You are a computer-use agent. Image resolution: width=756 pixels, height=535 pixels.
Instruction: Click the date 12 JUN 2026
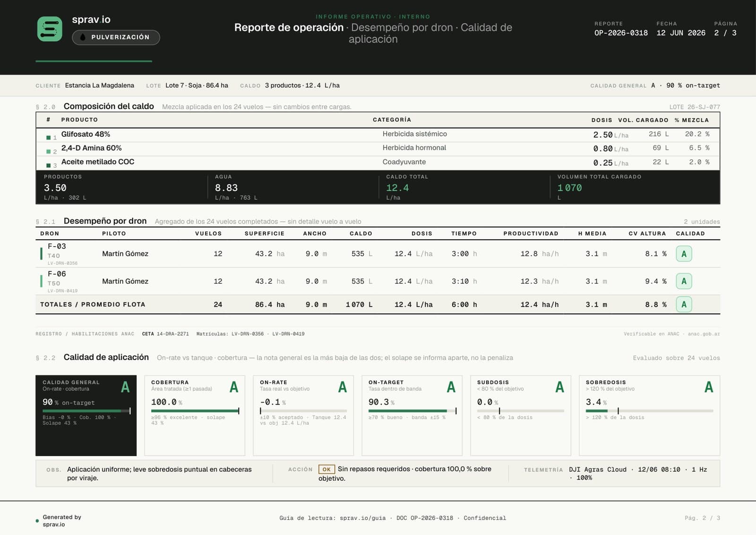pyautogui.click(x=680, y=33)
